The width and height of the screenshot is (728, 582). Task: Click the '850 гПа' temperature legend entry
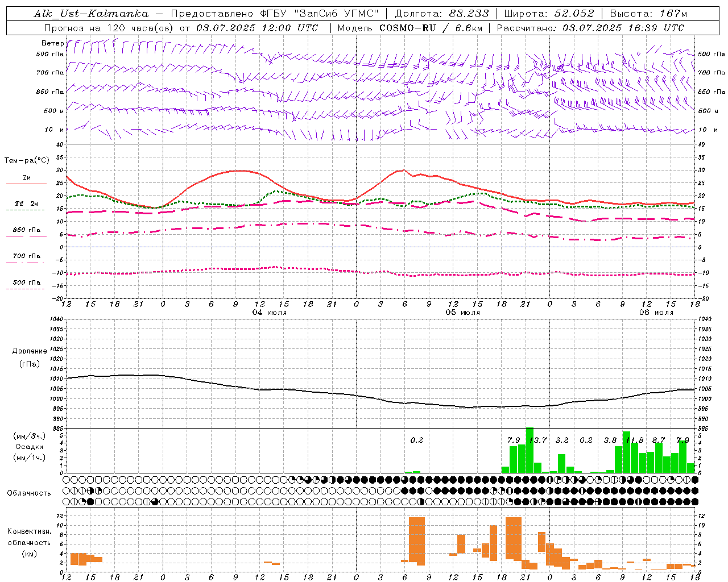[x=26, y=230]
